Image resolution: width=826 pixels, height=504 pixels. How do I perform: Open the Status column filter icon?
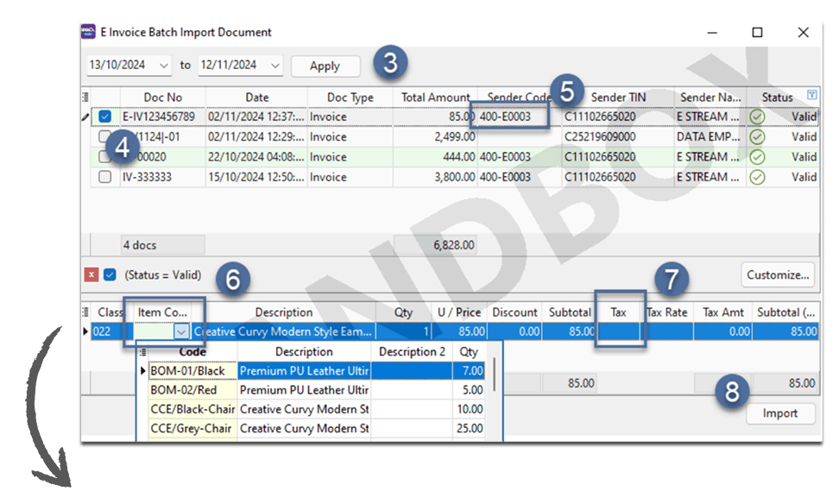(812, 95)
